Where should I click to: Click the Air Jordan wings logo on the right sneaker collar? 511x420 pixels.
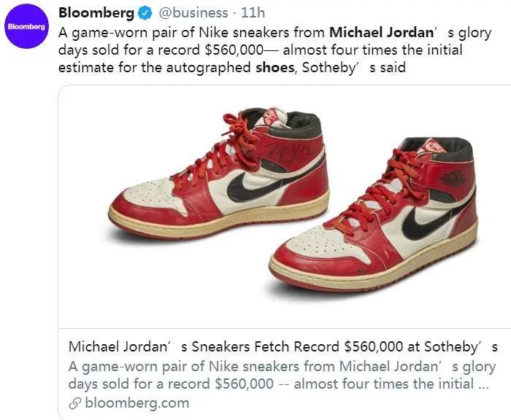tap(453, 179)
